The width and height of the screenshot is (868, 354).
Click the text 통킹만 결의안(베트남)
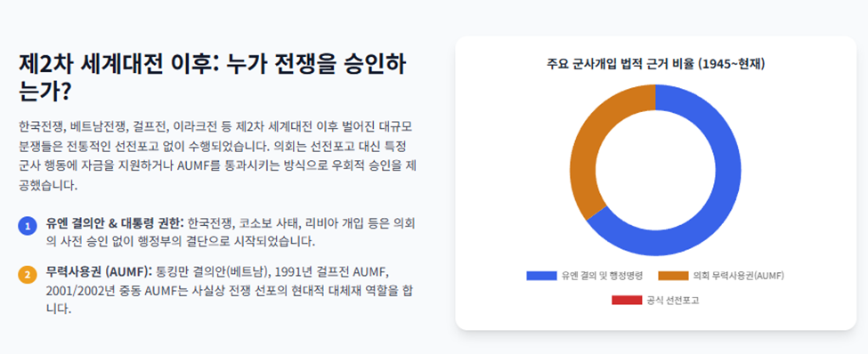(215, 272)
